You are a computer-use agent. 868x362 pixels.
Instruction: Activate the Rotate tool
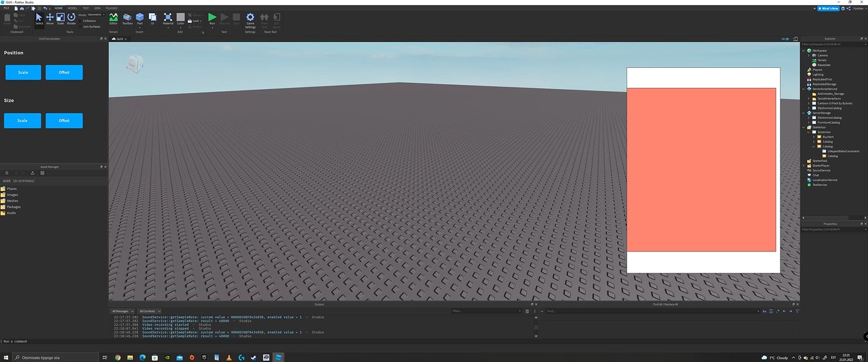[71, 19]
